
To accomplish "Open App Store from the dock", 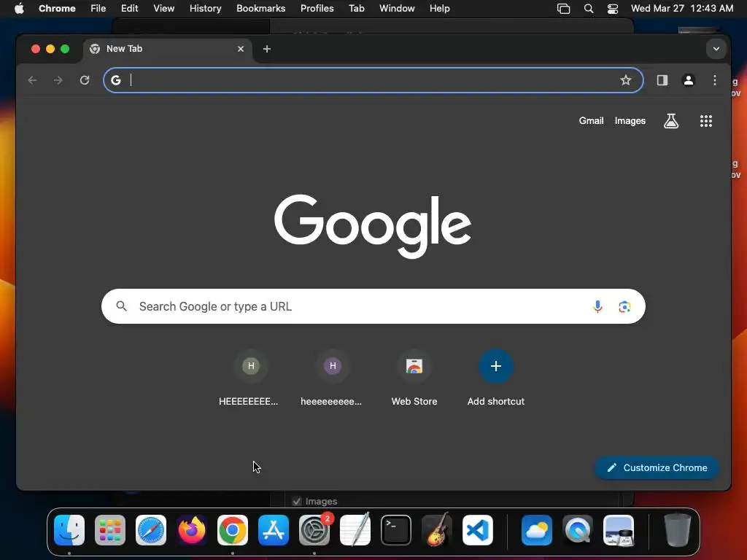I will coord(274,530).
